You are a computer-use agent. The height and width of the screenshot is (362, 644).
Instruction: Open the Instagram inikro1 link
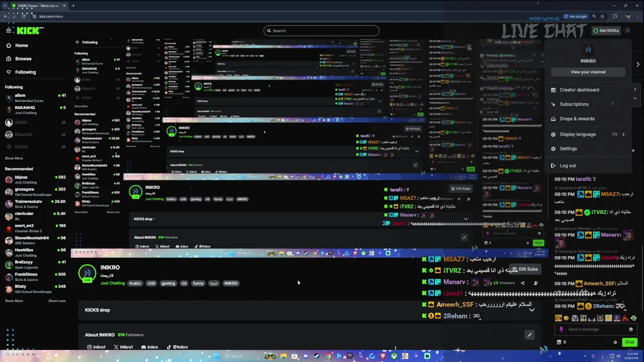click(x=96, y=347)
